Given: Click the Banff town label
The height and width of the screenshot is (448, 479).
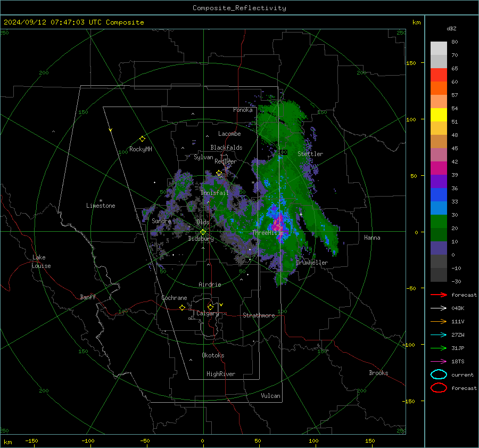Looking at the screenshot, I should point(88,297).
